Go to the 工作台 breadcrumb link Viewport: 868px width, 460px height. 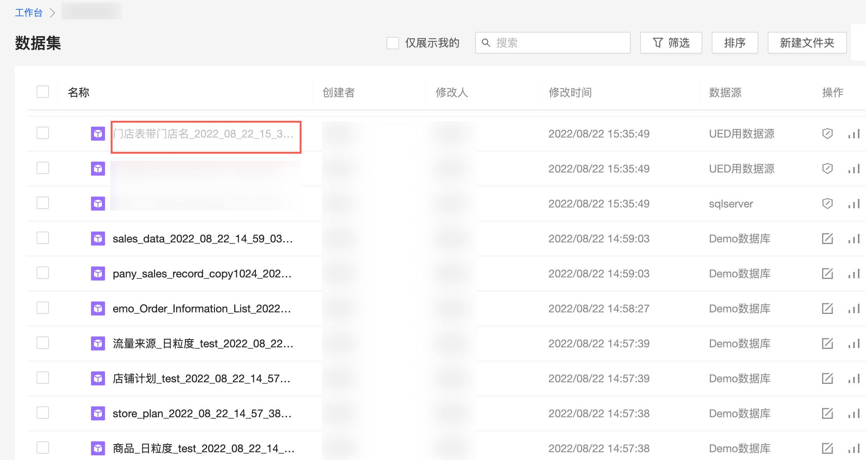(x=28, y=13)
